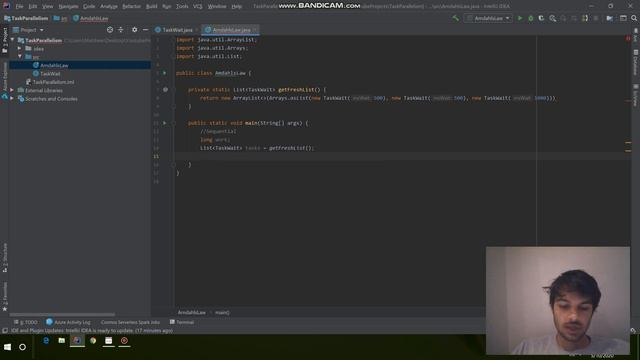Click run gutter arrow beside main method
The height and width of the screenshot is (360, 640).
coord(165,123)
